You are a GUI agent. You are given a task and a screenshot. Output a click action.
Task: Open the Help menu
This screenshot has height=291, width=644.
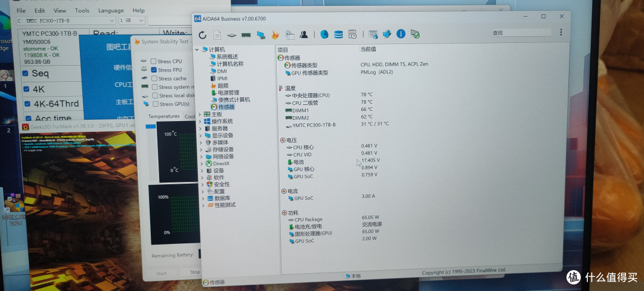[138, 11]
